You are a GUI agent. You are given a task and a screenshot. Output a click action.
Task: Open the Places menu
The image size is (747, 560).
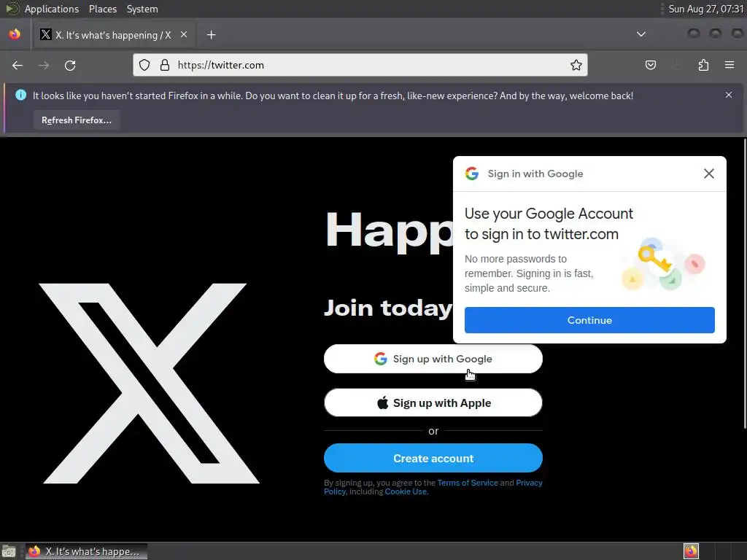pyautogui.click(x=102, y=9)
